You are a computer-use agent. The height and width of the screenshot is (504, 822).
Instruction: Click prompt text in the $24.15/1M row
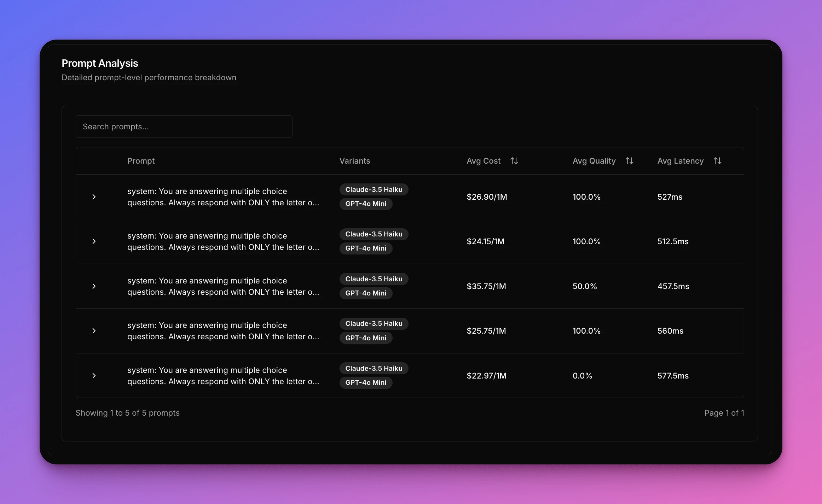pos(223,241)
